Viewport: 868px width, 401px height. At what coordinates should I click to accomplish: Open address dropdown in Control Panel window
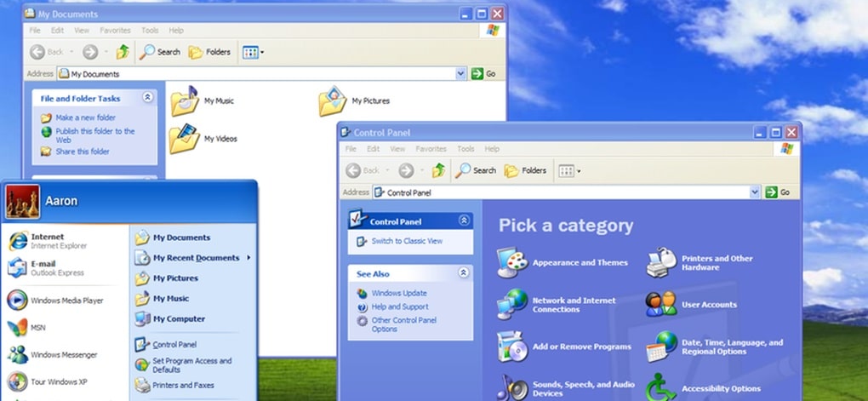tap(755, 192)
